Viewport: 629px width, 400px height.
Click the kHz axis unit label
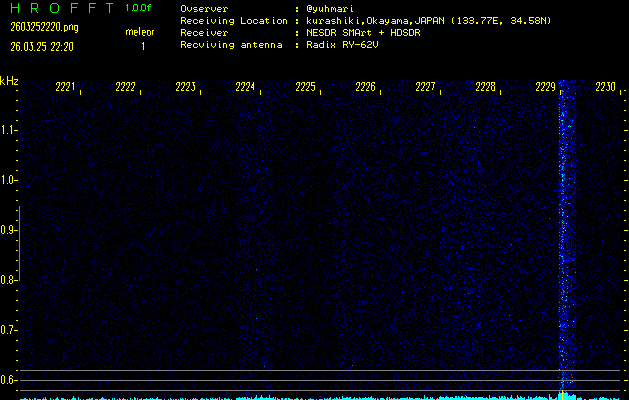(9, 80)
